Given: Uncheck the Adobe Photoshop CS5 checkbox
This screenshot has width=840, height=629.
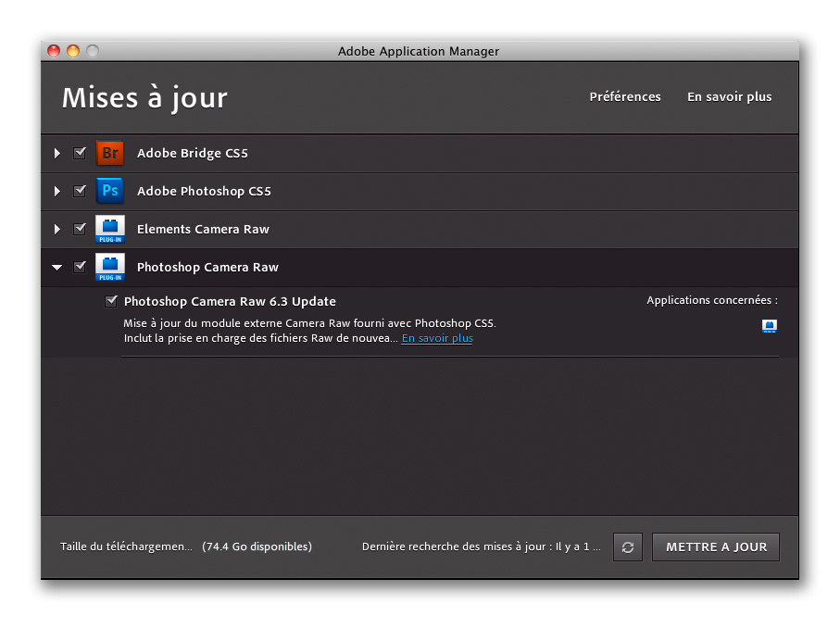Looking at the screenshot, I should pyautogui.click(x=80, y=191).
